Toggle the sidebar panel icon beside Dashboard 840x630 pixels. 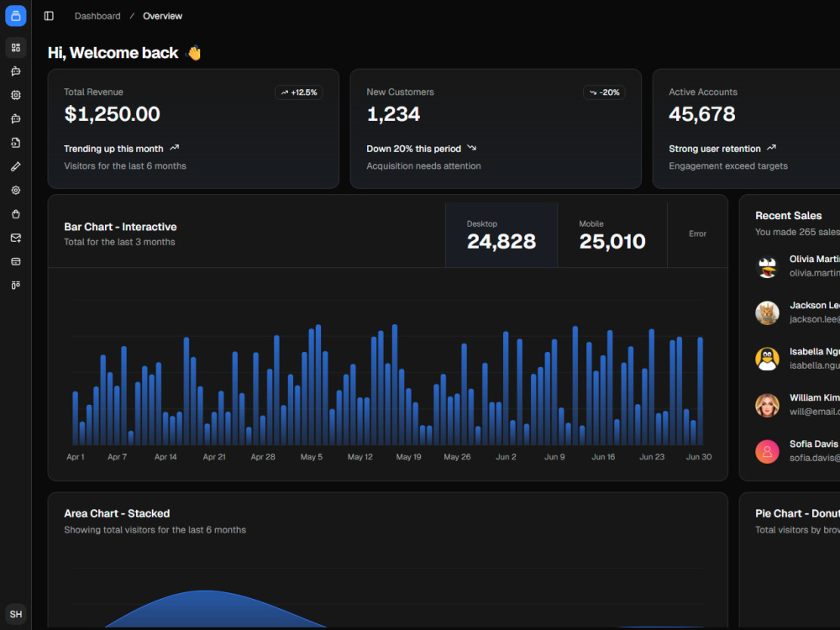coord(49,16)
